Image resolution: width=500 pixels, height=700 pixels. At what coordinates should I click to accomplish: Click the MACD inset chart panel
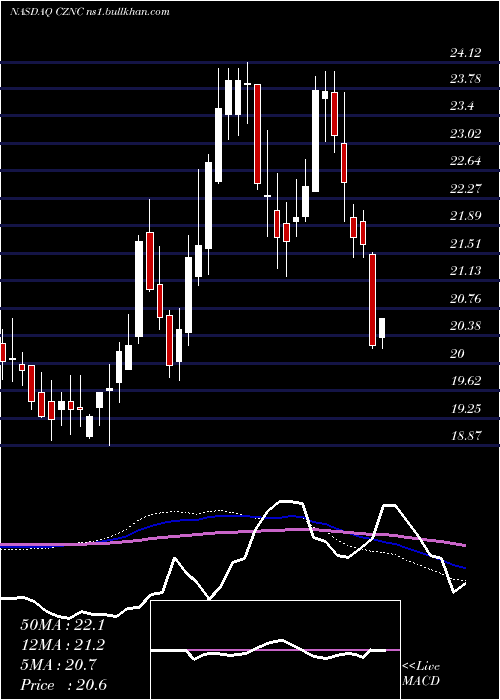[x=275, y=650]
